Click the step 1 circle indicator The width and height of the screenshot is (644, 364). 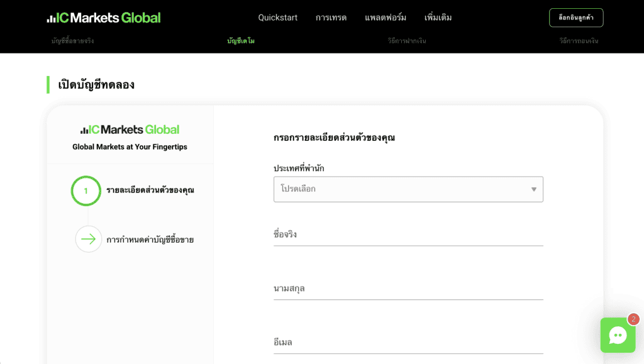86,190
